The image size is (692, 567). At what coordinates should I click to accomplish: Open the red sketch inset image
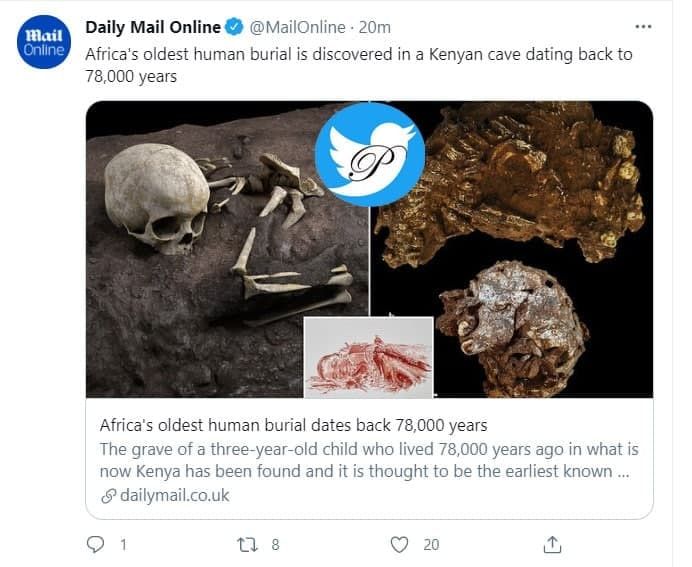(x=368, y=357)
